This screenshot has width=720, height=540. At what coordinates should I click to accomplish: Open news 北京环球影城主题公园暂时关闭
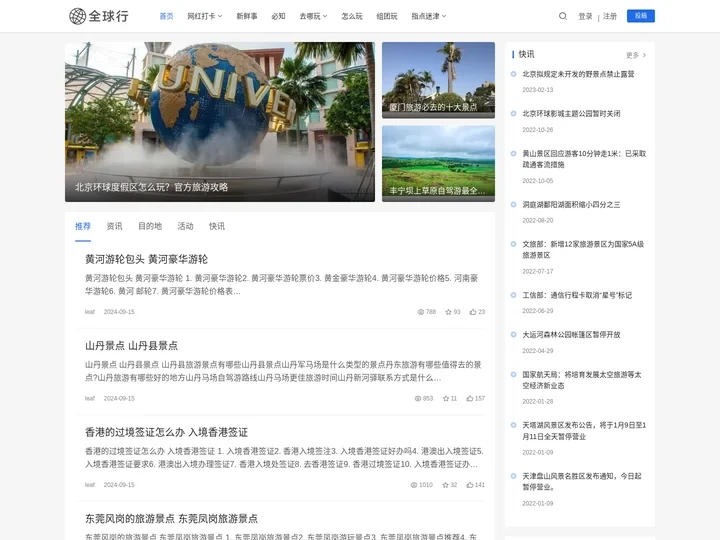[x=571, y=114]
